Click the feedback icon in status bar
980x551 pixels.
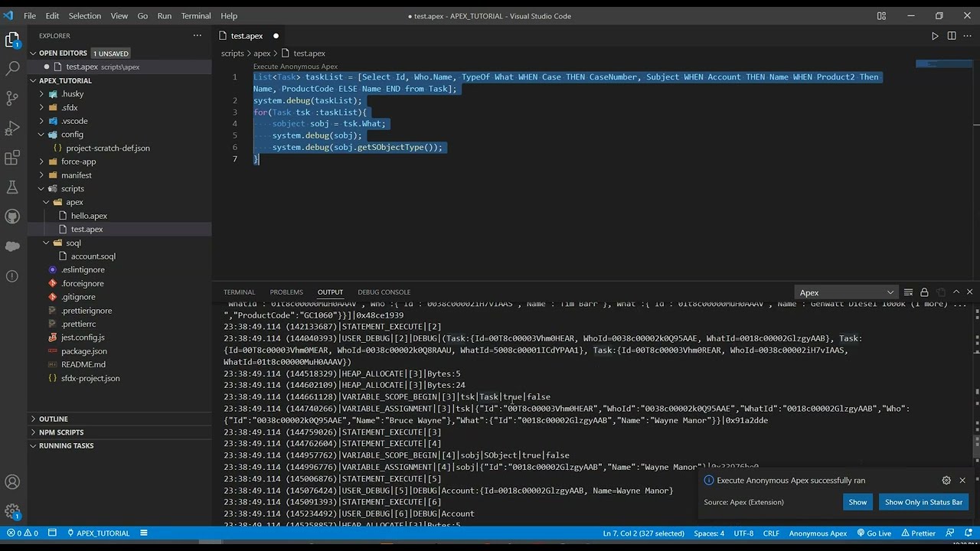point(950,533)
